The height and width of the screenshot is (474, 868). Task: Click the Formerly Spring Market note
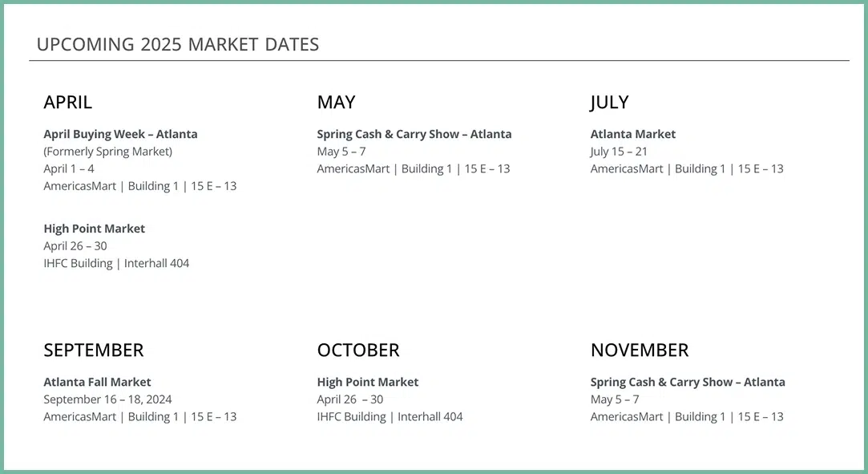click(x=107, y=151)
